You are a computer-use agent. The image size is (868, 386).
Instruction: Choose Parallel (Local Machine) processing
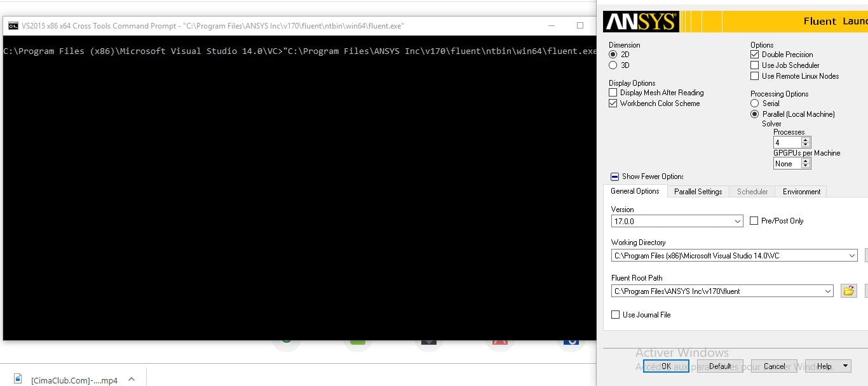tap(755, 114)
